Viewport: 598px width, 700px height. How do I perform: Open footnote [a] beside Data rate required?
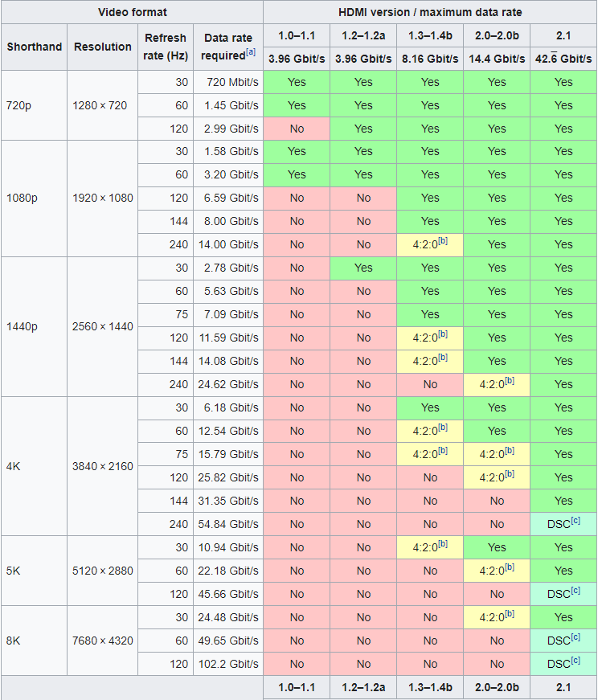click(250, 52)
